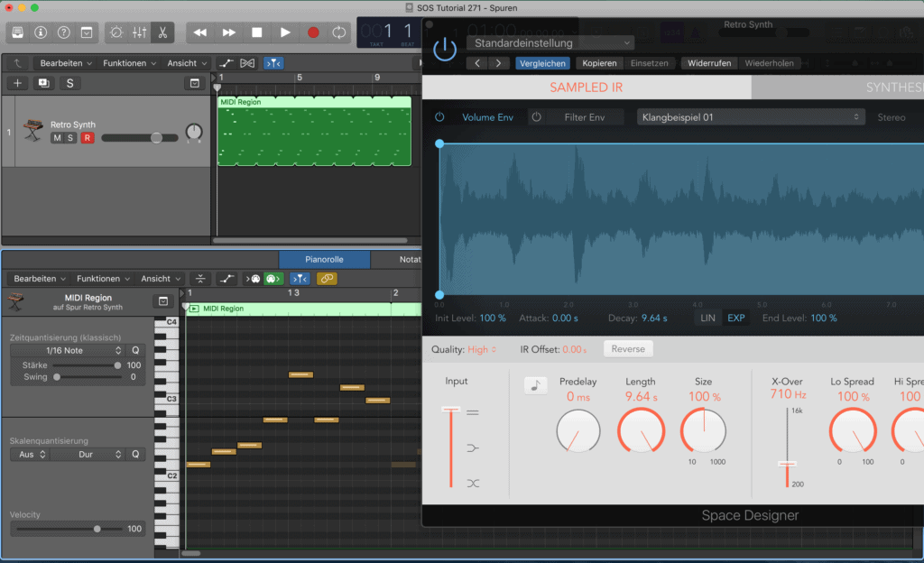This screenshot has width=924, height=563.
Task: Enable the green MIDI In icon in Piano Roll
Action: 273,279
